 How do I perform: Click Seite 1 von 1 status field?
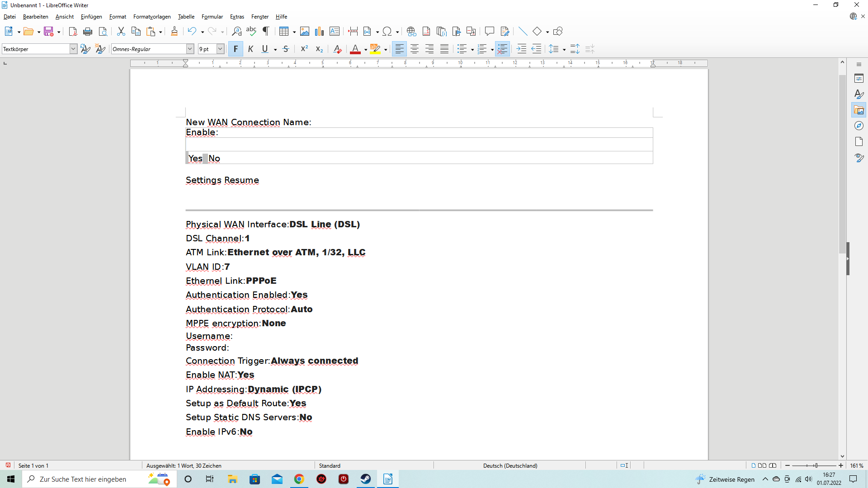click(x=33, y=466)
